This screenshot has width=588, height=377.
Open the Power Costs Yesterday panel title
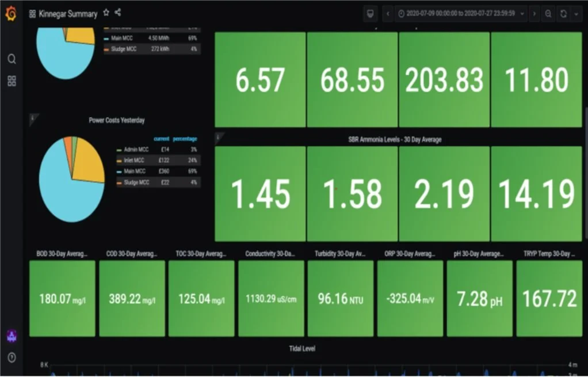117,120
